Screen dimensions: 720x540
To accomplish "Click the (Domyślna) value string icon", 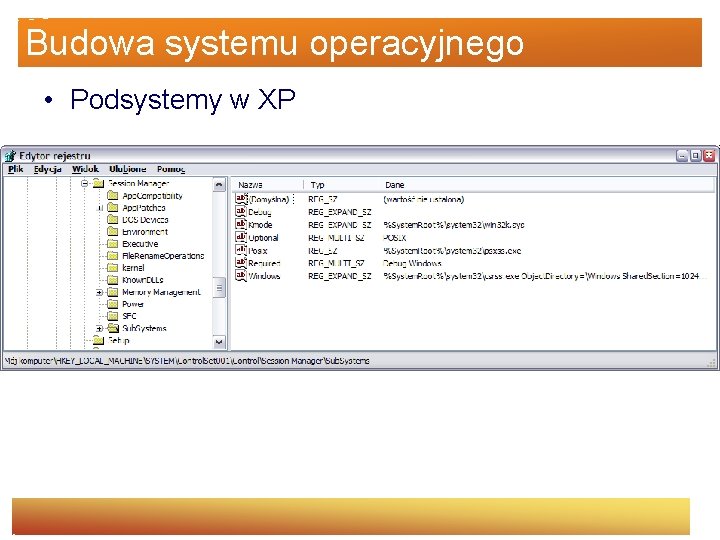I will tap(241, 198).
